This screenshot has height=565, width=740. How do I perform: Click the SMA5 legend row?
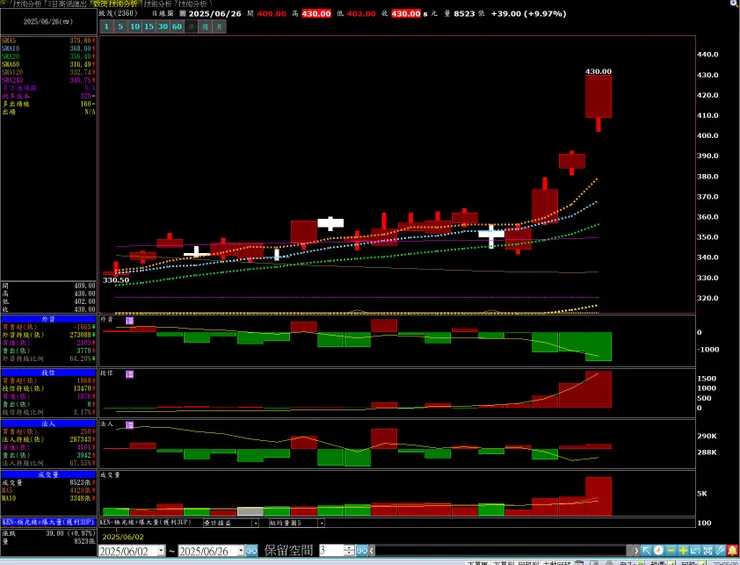tap(48, 41)
